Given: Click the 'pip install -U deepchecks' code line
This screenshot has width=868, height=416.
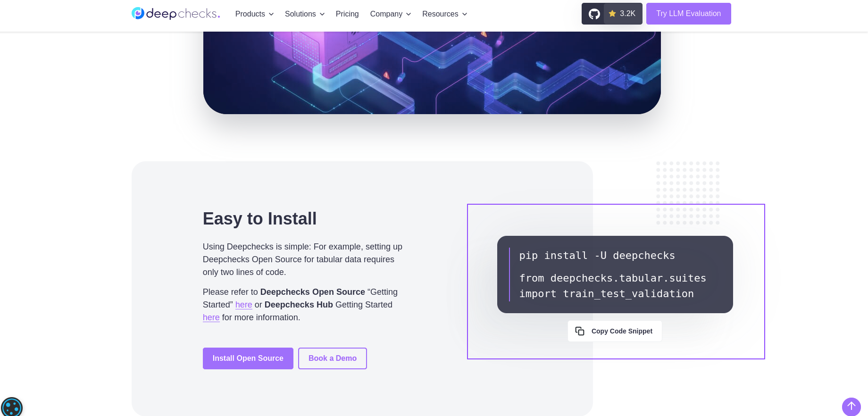Looking at the screenshot, I should [x=597, y=255].
